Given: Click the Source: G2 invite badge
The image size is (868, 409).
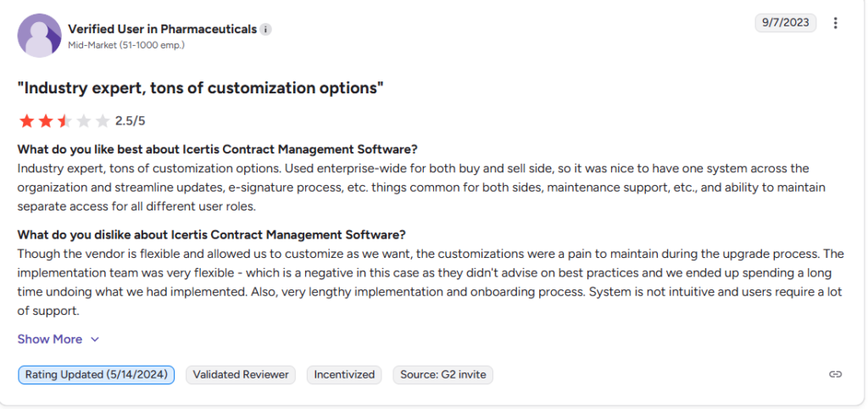Looking at the screenshot, I should 442,374.
